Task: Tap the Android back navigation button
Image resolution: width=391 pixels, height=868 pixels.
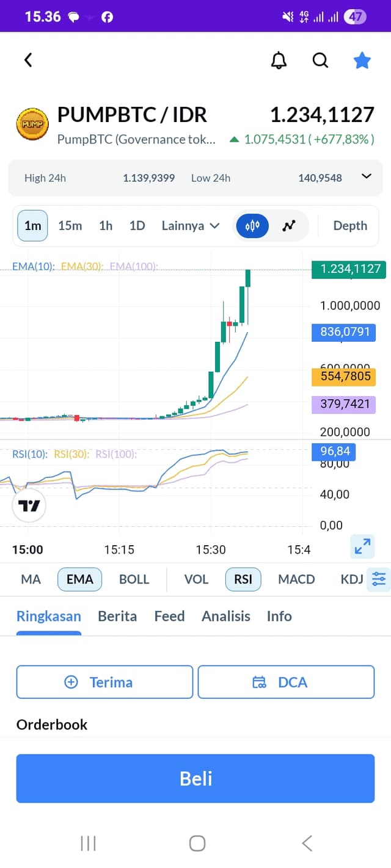Action: 307,844
